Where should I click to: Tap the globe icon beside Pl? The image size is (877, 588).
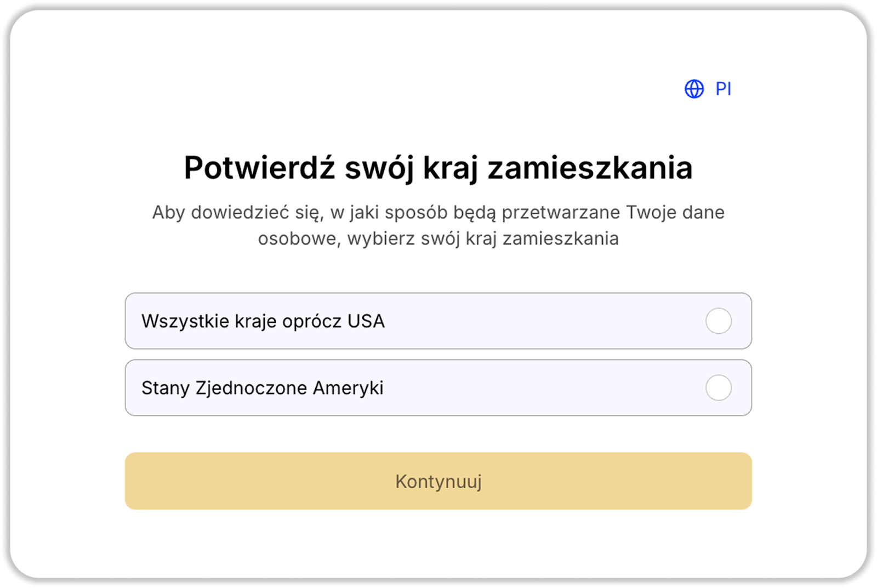click(x=694, y=89)
